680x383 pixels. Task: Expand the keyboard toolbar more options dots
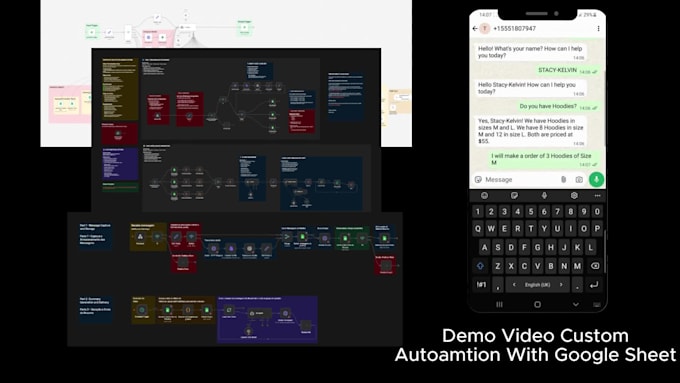coord(598,196)
